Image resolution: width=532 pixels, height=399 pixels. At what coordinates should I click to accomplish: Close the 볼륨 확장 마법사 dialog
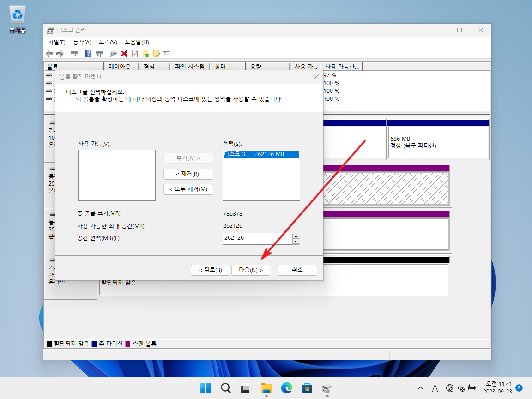pos(316,77)
